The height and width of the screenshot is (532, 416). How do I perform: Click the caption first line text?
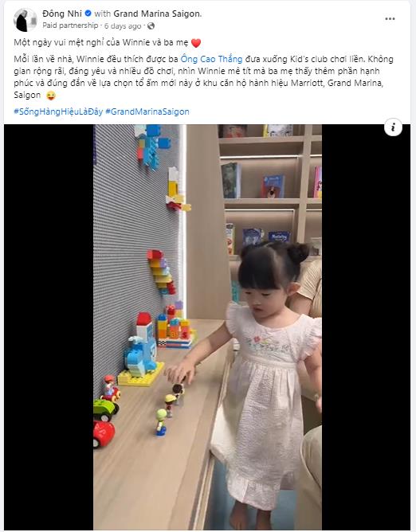click(x=101, y=42)
